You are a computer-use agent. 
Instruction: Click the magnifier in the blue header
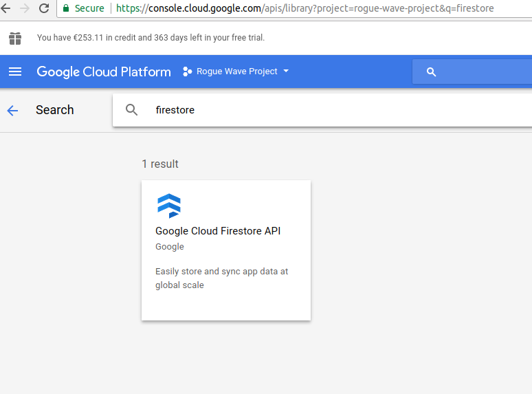(432, 72)
